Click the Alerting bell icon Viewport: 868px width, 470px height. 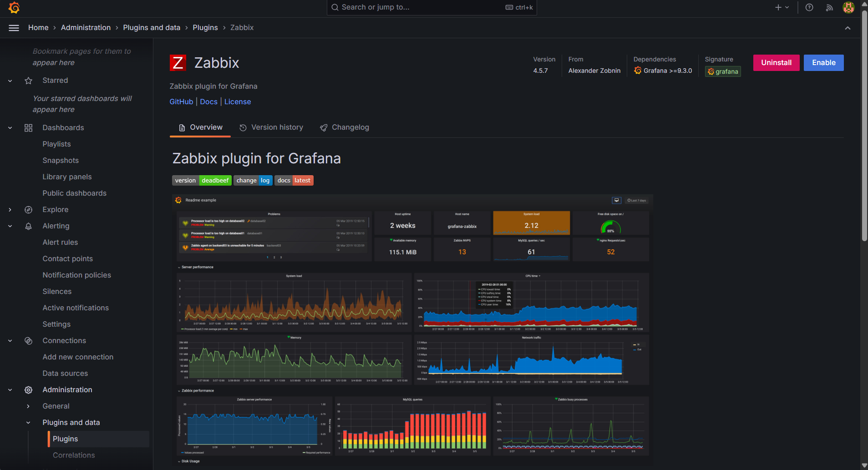tap(29, 226)
